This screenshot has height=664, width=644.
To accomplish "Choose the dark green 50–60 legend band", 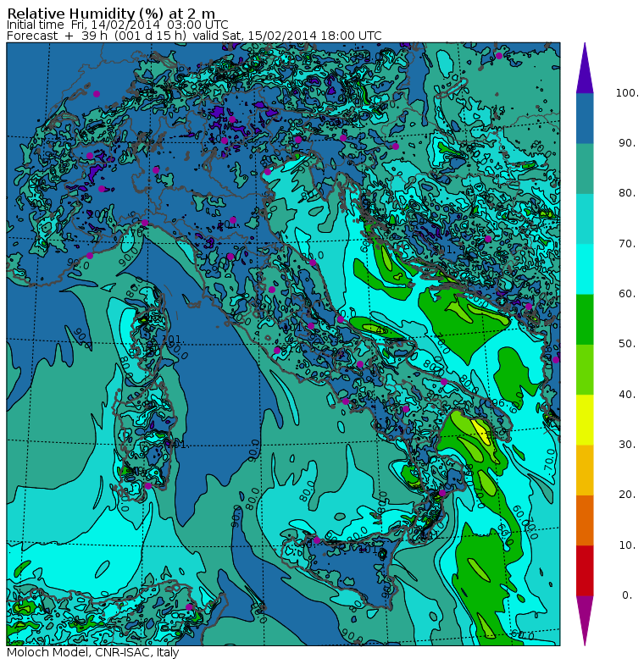I will [585, 319].
